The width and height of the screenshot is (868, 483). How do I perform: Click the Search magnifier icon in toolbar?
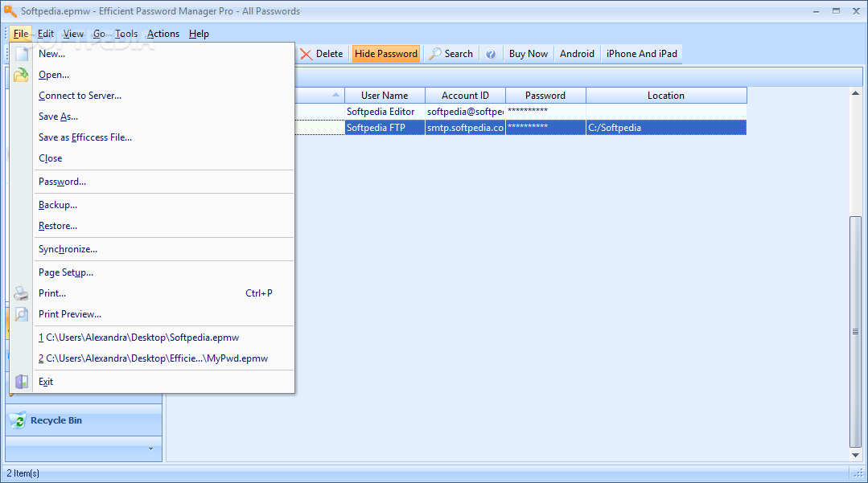[436, 54]
